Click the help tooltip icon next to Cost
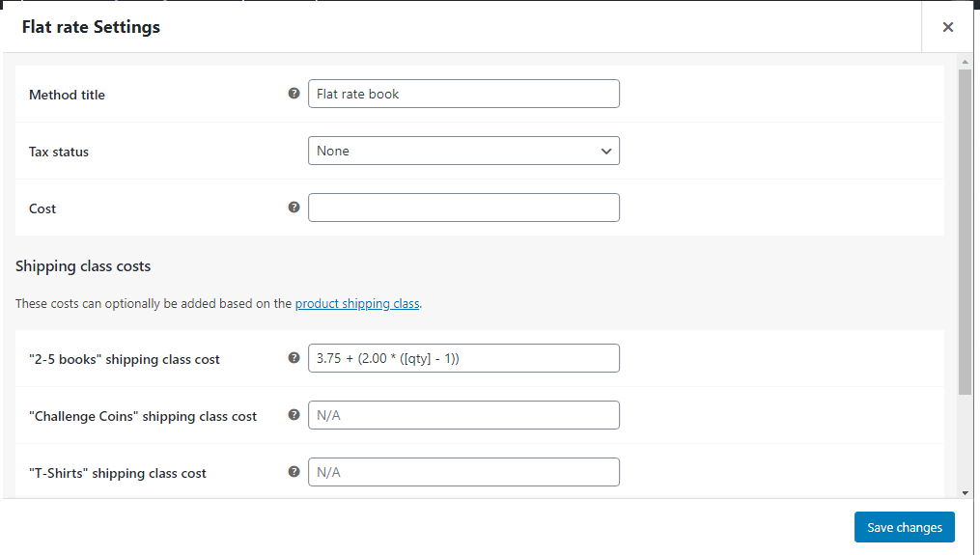Image resolution: width=980 pixels, height=555 pixels. coord(294,207)
